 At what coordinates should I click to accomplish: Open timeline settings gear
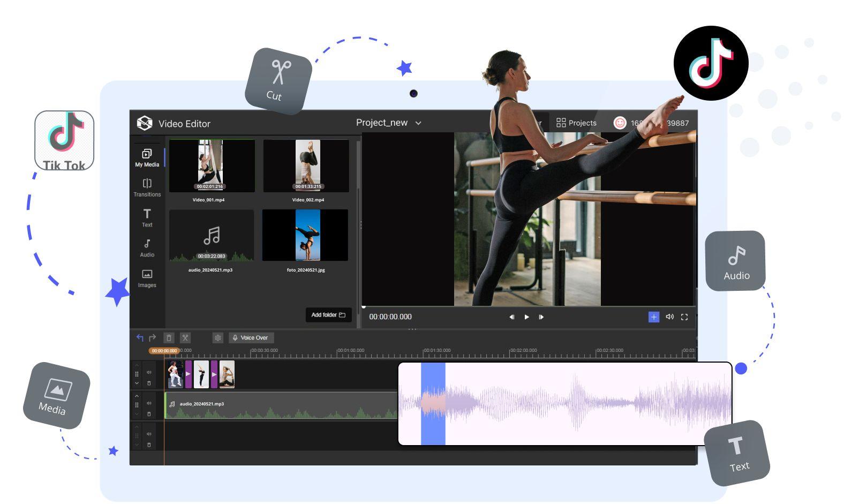coord(217,337)
